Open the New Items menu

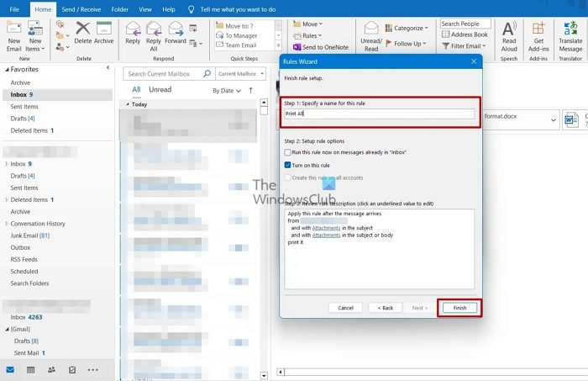pyautogui.click(x=35, y=37)
